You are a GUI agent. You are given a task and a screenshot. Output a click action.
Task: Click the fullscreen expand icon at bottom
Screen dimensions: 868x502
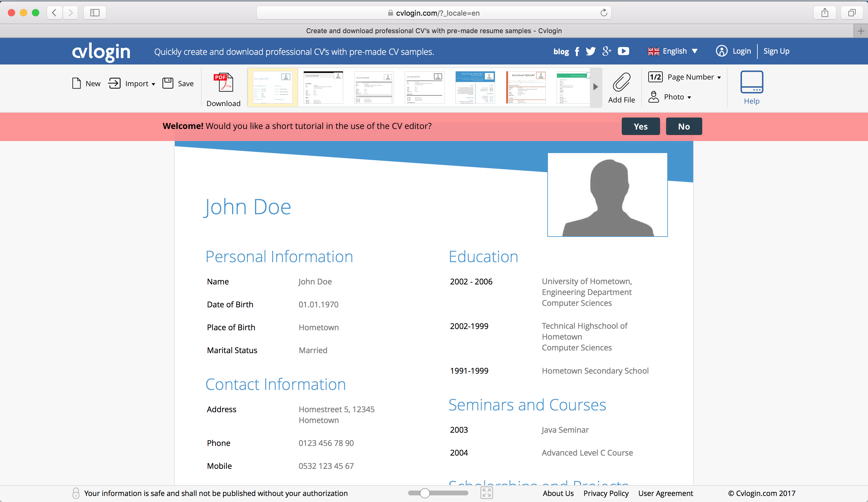click(486, 493)
